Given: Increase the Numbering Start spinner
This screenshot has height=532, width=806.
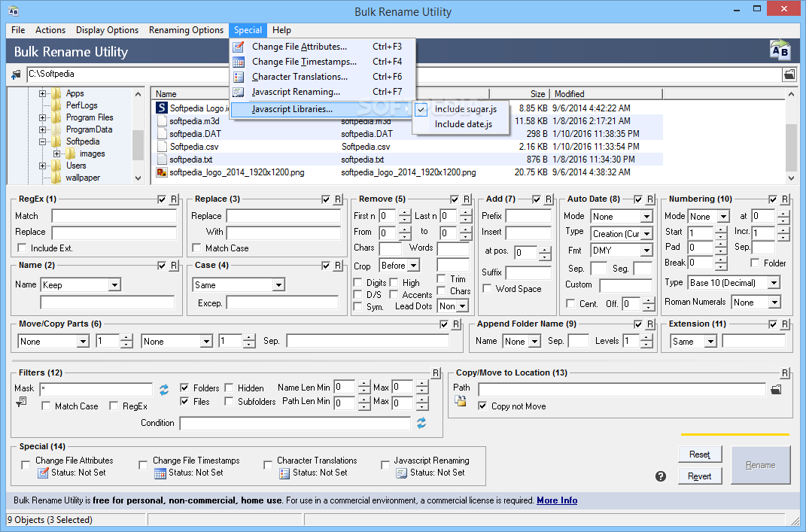Looking at the screenshot, I should click(x=721, y=230).
